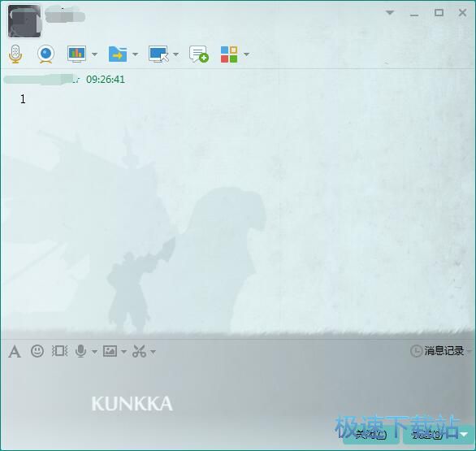The width and height of the screenshot is (476, 451).
Task: Expand the dropdown arrow next to scissors screenshot
Action: pos(153,352)
